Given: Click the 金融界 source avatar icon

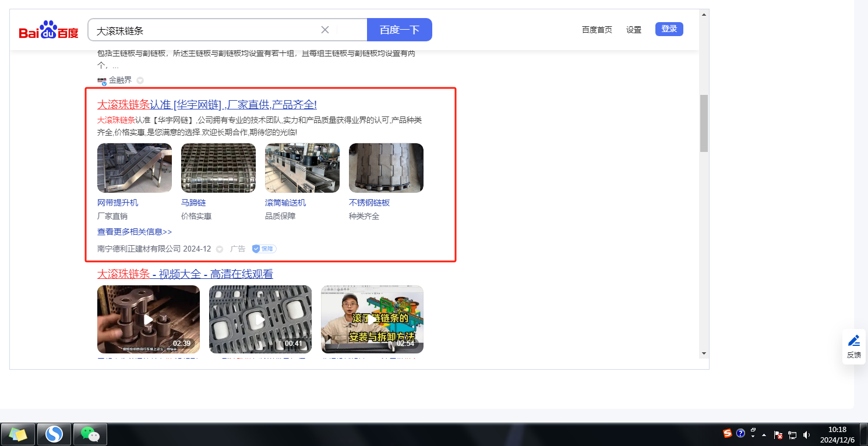Looking at the screenshot, I should (102, 80).
